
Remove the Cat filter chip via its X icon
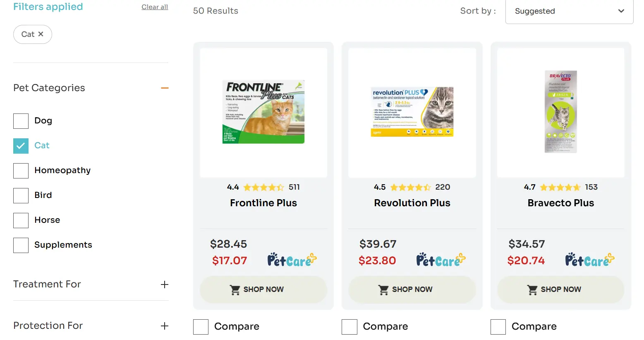[41, 34]
